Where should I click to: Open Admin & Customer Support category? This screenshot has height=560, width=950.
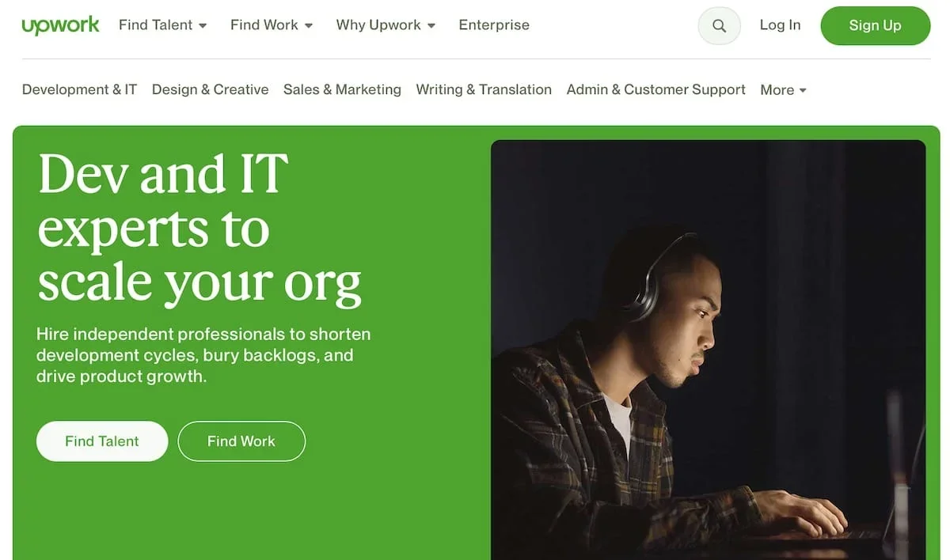655,89
